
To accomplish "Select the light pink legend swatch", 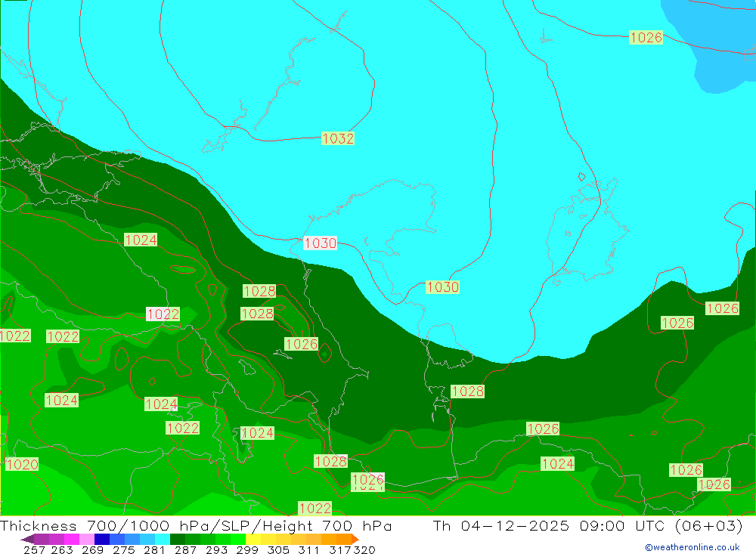I will [x=87, y=539].
